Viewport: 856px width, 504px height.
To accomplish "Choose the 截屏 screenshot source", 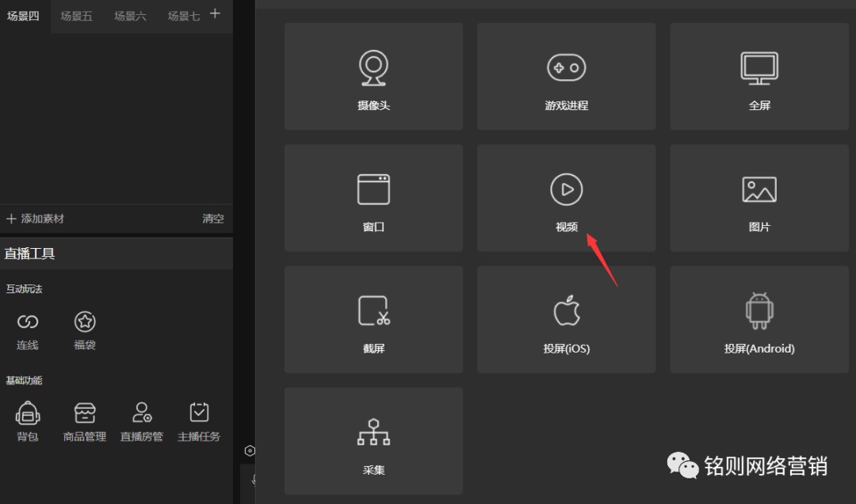I will tap(373, 319).
